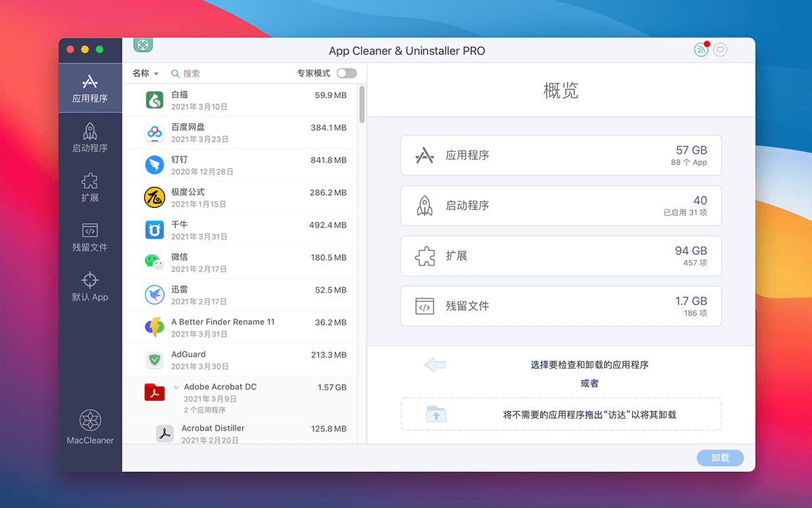Click the green scan icon in title bar
812x508 pixels.
point(143,45)
